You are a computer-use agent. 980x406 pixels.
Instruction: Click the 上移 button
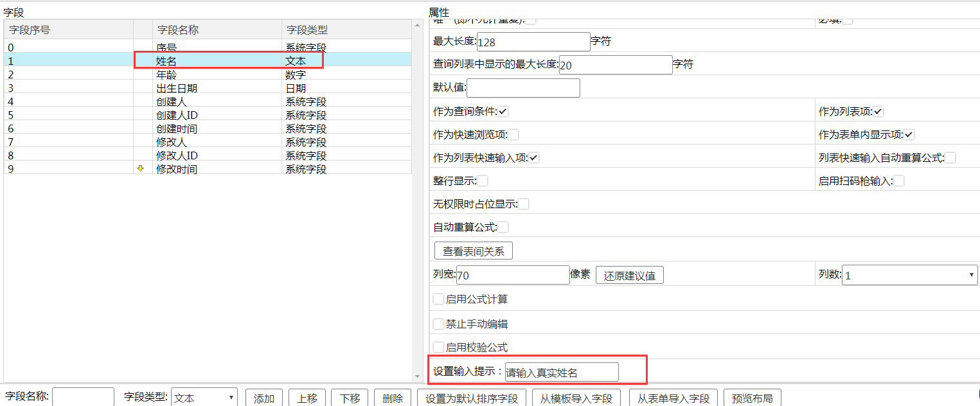[307, 398]
